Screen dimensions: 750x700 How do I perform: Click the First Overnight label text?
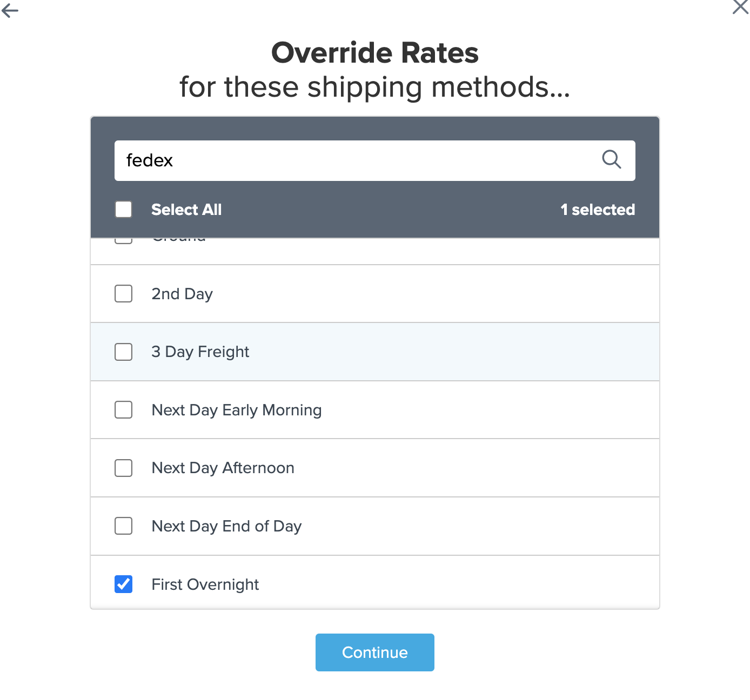pyautogui.click(x=205, y=584)
